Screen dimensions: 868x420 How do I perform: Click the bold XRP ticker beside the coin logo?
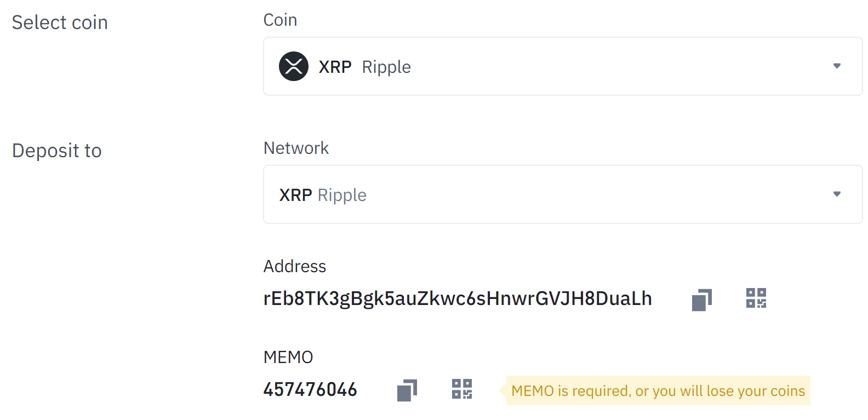tap(335, 67)
